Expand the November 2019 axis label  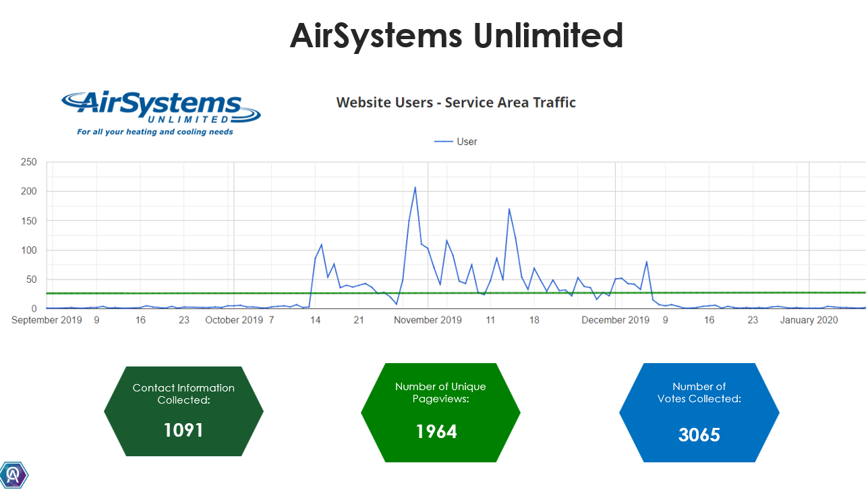[428, 320]
